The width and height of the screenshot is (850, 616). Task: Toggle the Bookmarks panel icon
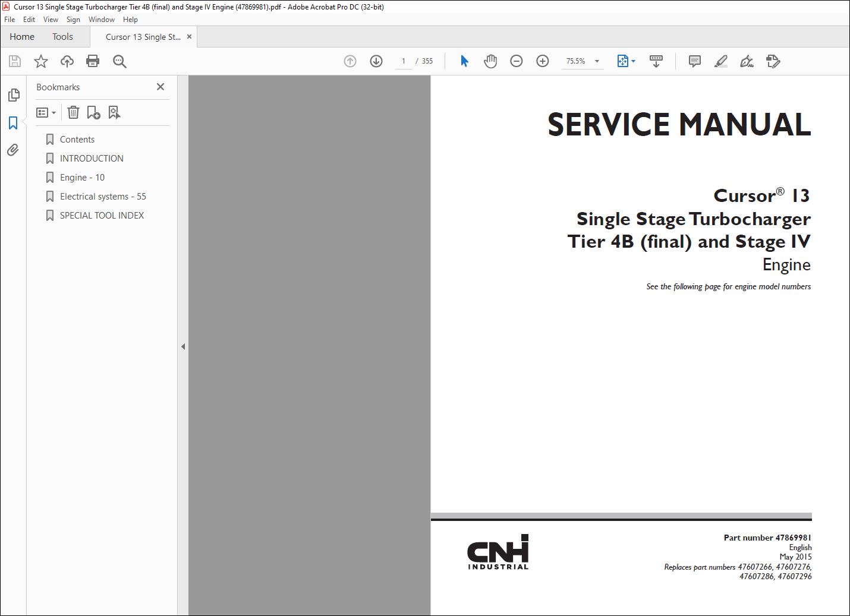coord(13,123)
